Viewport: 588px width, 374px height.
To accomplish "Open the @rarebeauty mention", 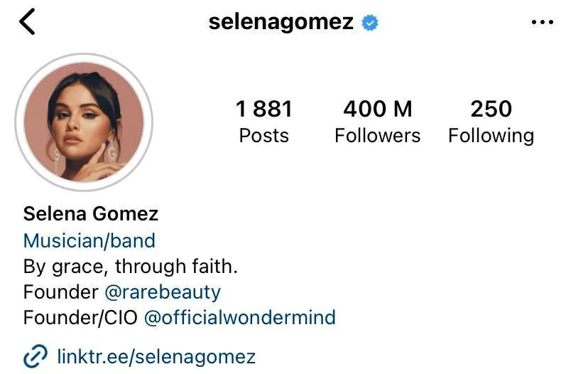I will coord(163,292).
